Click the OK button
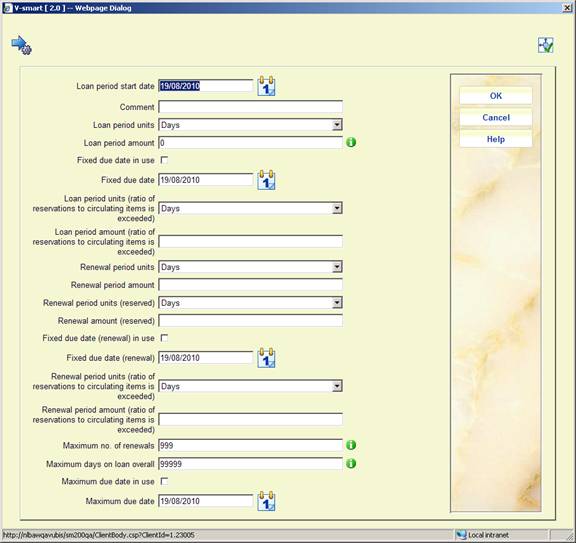 click(496, 96)
